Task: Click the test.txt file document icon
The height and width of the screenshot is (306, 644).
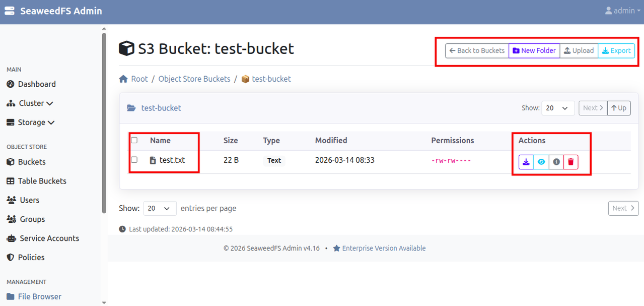Action: 153,160
